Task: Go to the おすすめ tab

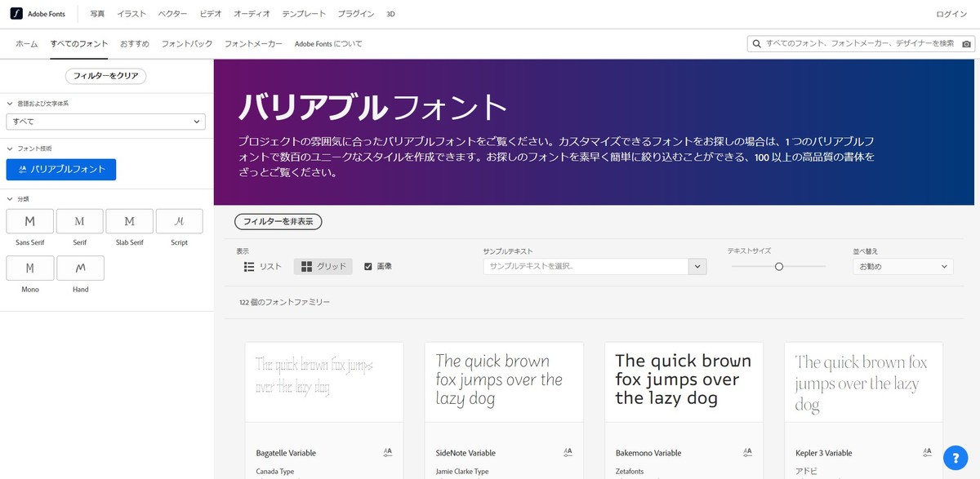Action: pyautogui.click(x=135, y=43)
